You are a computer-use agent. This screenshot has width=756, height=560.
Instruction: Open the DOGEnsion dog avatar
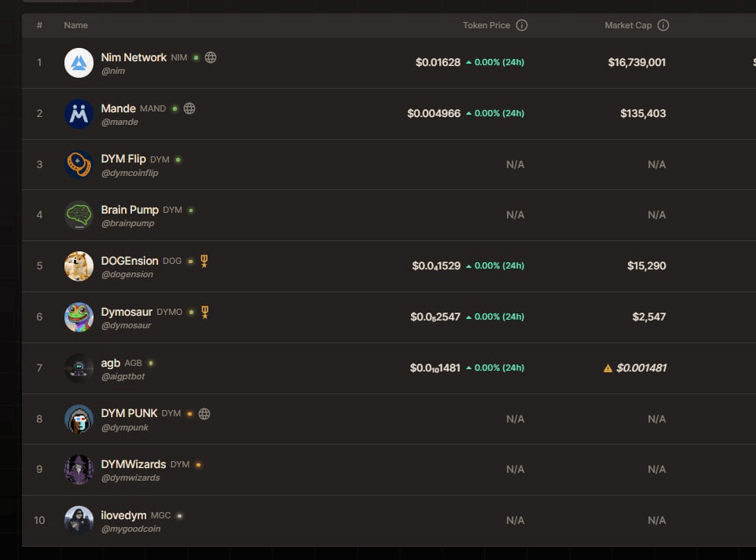pos(79,266)
